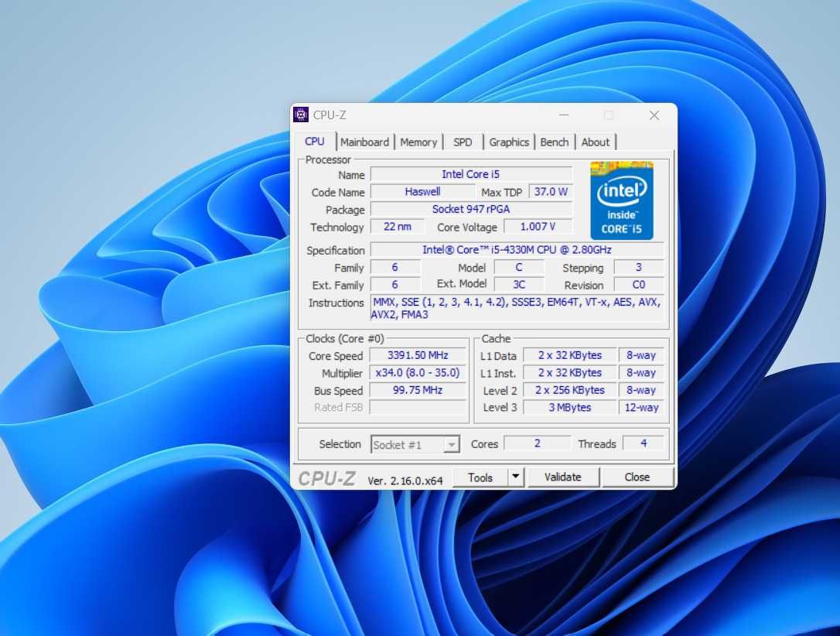Click the Core Voltage value '1.007 V'
Screen dimensions: 840x636
[538, 227]
